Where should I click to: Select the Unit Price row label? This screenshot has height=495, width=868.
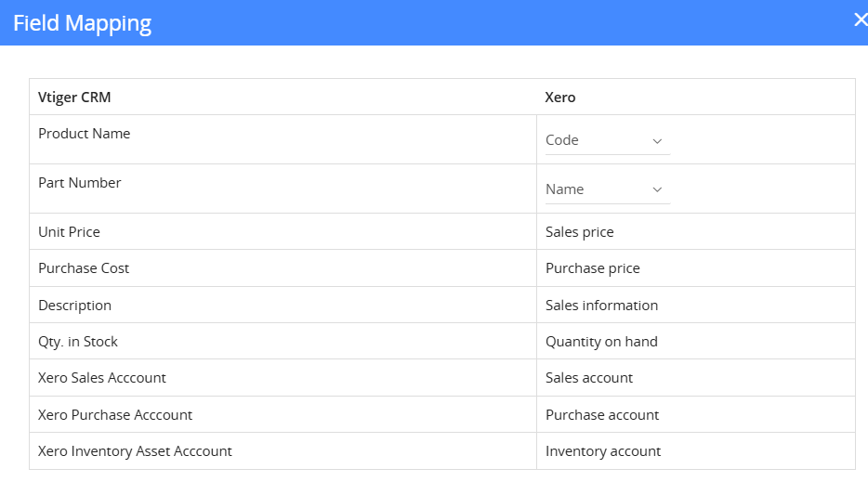tap(69, 231)
